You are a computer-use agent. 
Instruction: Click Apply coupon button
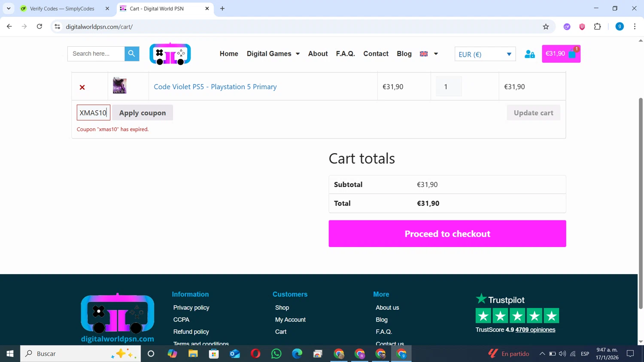(143, 113)
